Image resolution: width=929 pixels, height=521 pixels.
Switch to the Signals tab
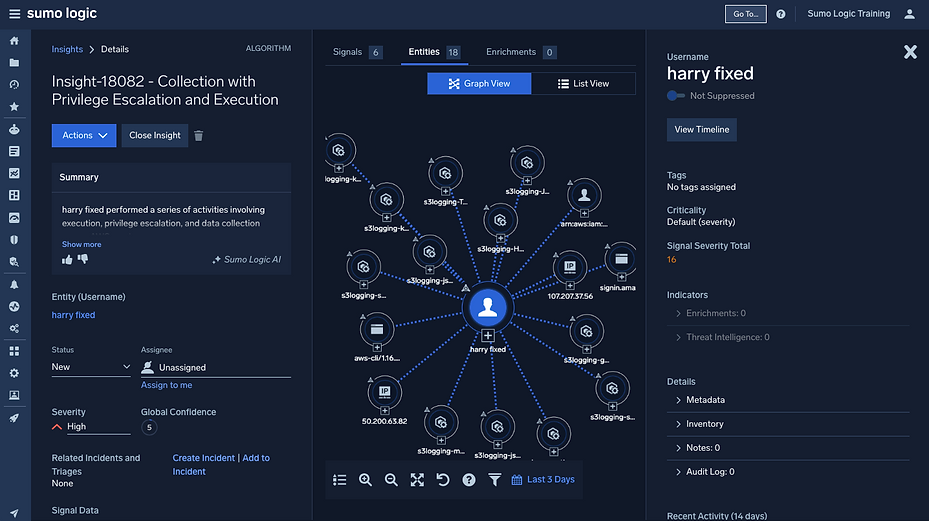(x=357, y=52)
